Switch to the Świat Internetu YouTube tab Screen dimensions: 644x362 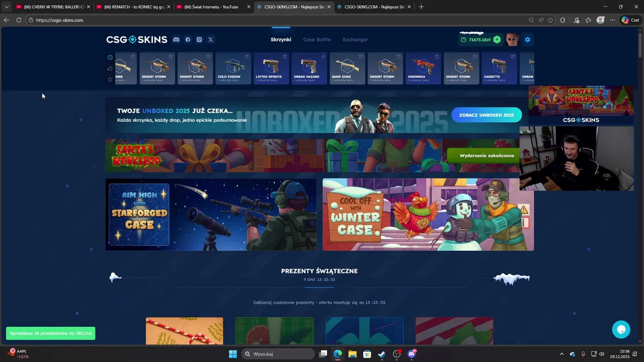[x=213, y=7]
